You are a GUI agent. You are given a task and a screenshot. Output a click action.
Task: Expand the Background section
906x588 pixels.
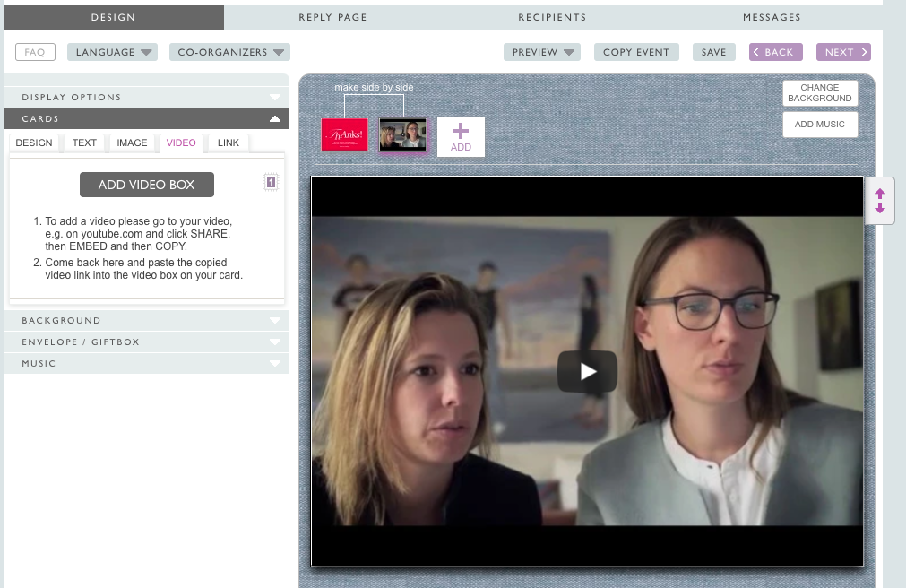[x=147, y=320]
